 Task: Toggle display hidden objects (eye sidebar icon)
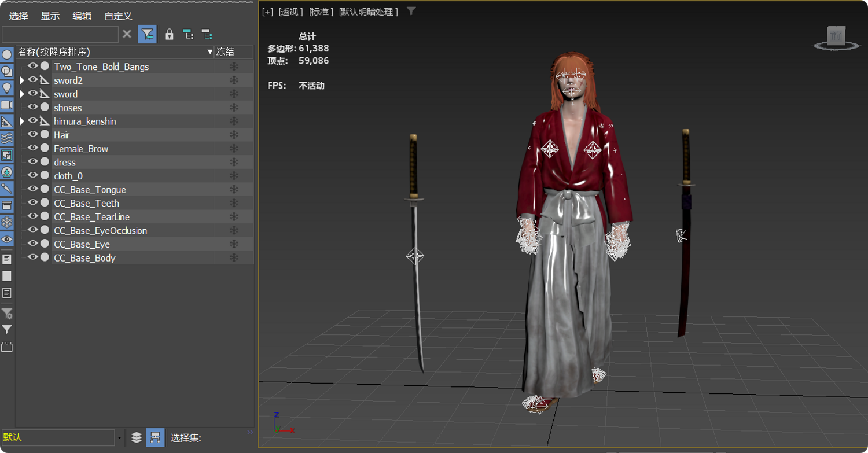(7, 240)
